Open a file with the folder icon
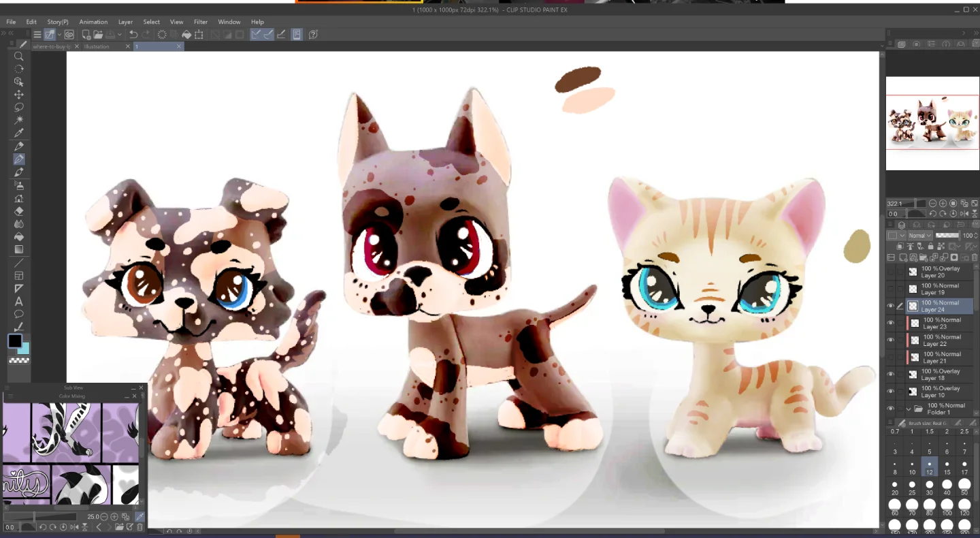980x538 pixels. (98, 35)
